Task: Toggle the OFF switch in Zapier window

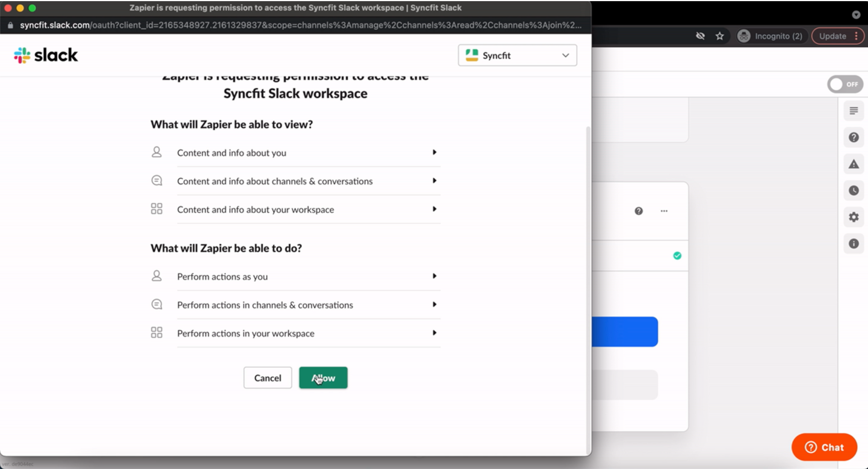Action: click(845, 84)
